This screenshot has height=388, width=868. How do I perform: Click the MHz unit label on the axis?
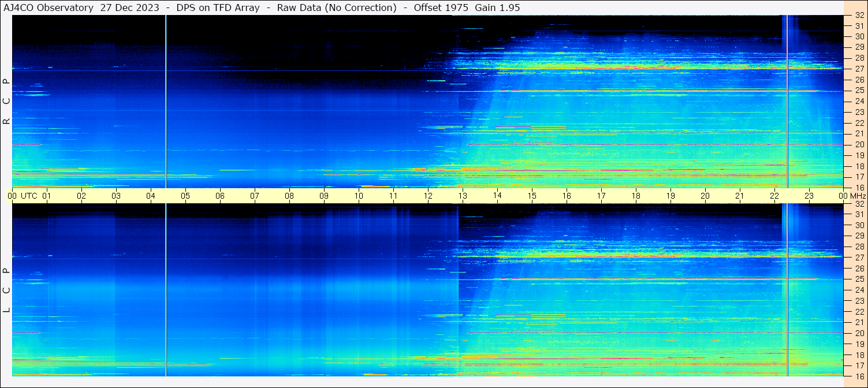[858, 196]
